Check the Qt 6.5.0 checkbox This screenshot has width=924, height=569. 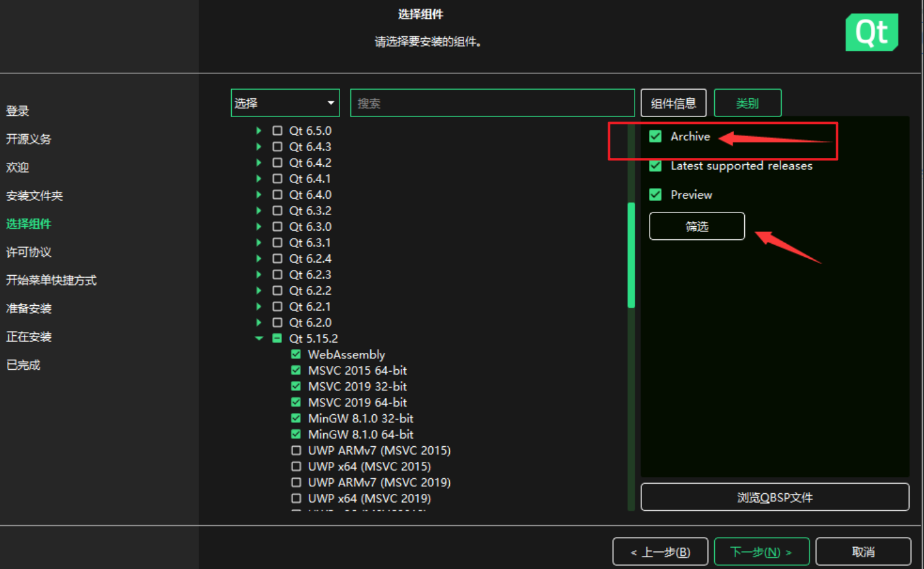pos(278,131)
